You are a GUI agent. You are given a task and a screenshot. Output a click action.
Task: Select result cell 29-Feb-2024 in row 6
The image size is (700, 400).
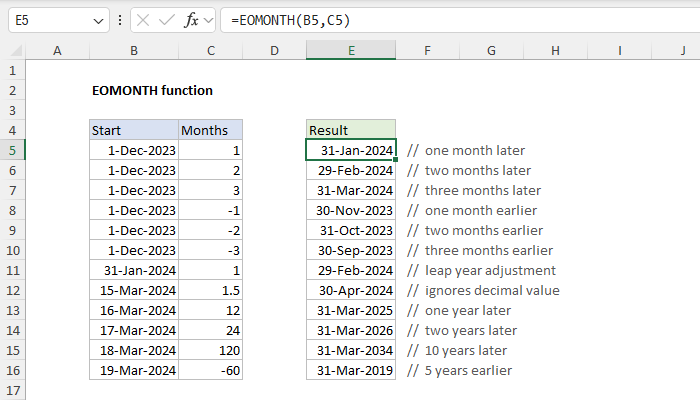(351, 171)
